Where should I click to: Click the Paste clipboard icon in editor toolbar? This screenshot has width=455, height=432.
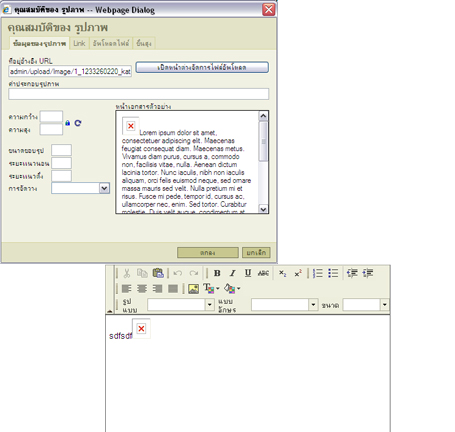coord(158,273)
